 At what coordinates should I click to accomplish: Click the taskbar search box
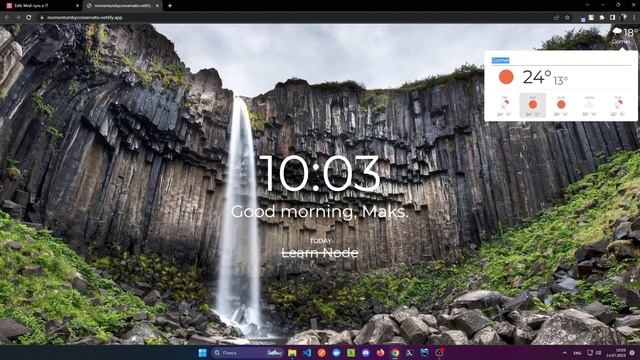pyautogui.click(x=248, y=353)
